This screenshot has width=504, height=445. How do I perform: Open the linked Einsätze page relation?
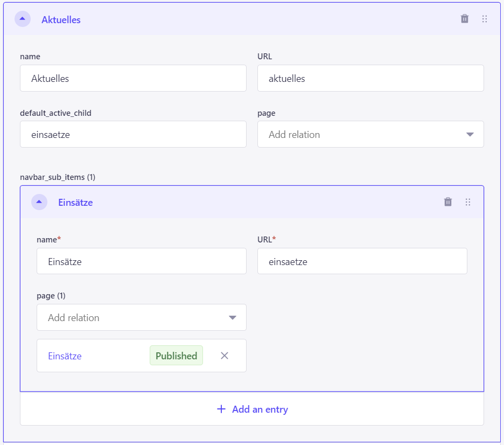65,356
